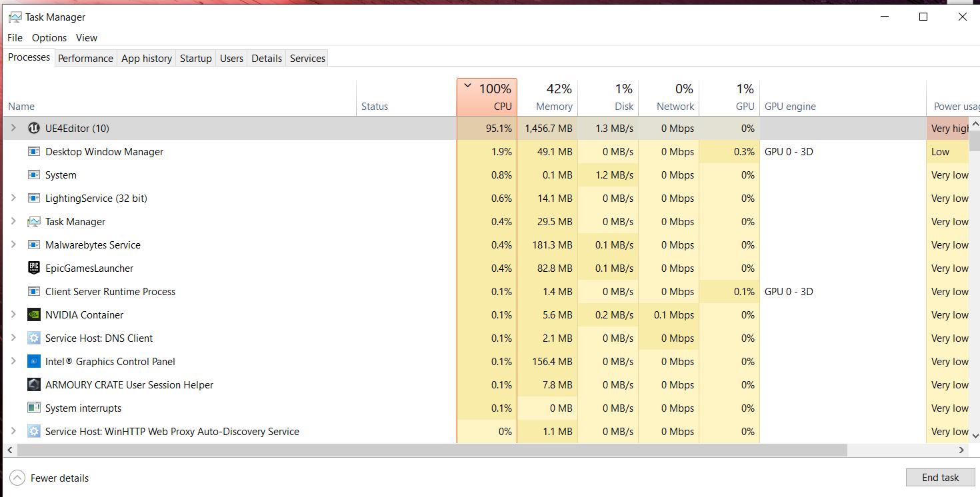Image resolution: width=980 pixels, height=497 pixels.
Task: Click the 1,456.7 MB memory value
Action: click(547, 128)
